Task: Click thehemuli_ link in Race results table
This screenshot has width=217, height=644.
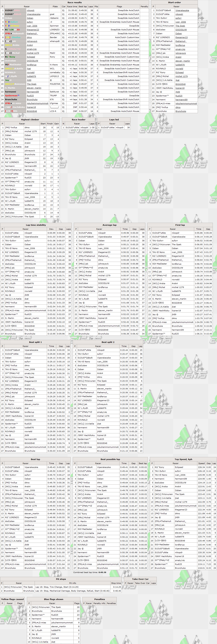Action: tap(32, 33)
